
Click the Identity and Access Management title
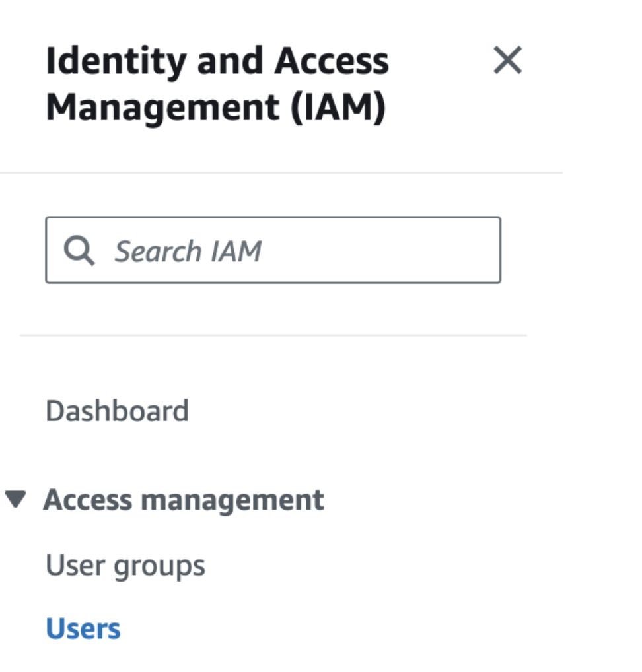[x=217, y=84]
